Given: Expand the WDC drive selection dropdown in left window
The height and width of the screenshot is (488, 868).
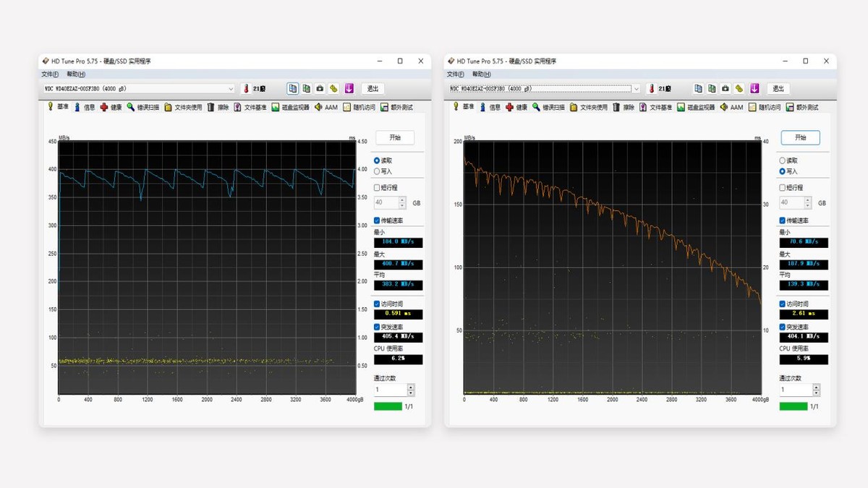Looking at the screenshot, I should pyautogui.click(x=231, y=89).
